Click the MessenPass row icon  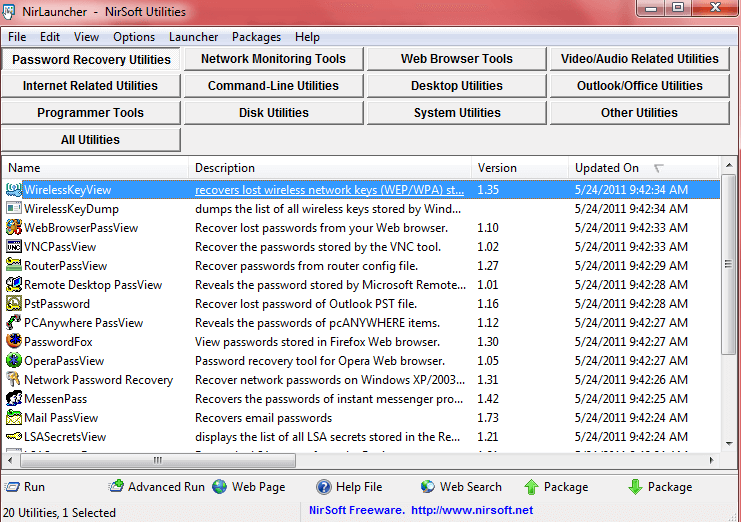pos(14,398)
